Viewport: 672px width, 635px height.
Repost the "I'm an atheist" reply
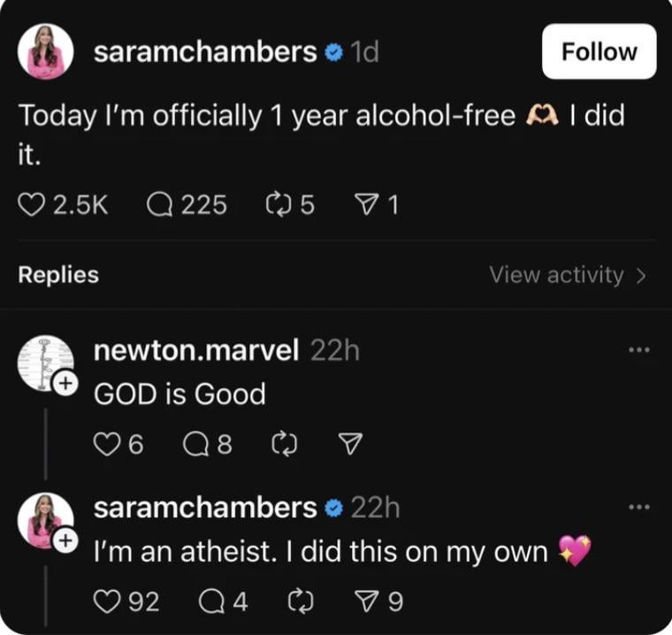(x=301, y=602)
